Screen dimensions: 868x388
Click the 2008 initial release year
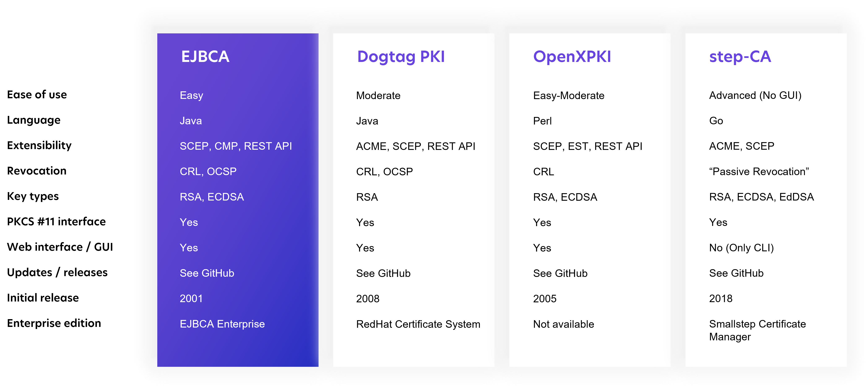pyautogui.click(x=368, y=299)
